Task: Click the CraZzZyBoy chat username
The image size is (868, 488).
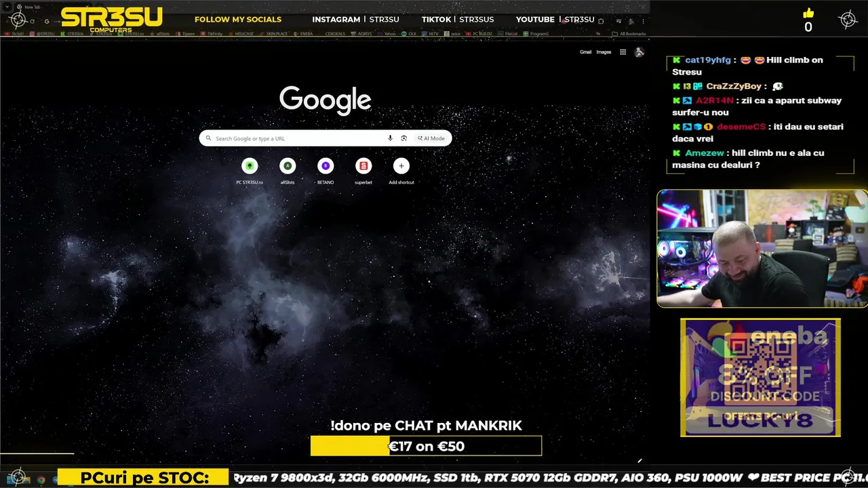Action: coord(734,86)
